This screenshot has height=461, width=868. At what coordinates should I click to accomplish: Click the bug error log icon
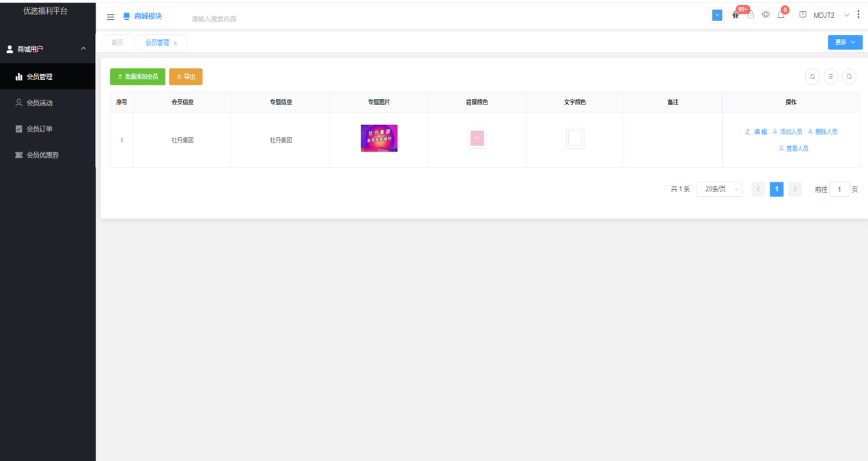(736, 15)
